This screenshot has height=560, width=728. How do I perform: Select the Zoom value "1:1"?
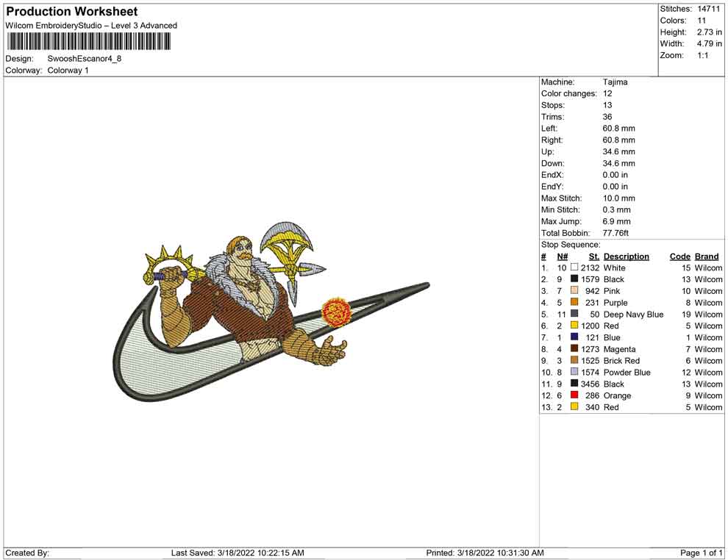702,55
